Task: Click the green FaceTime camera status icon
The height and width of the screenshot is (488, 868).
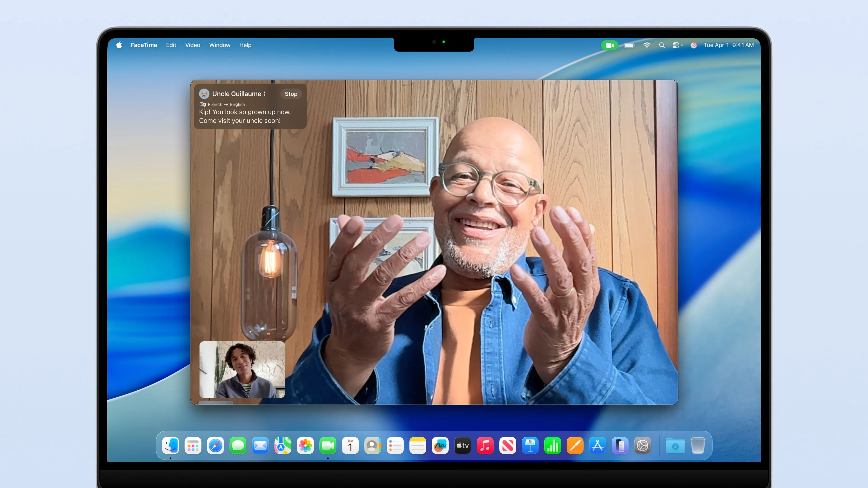Action: [x=610, y=45]
